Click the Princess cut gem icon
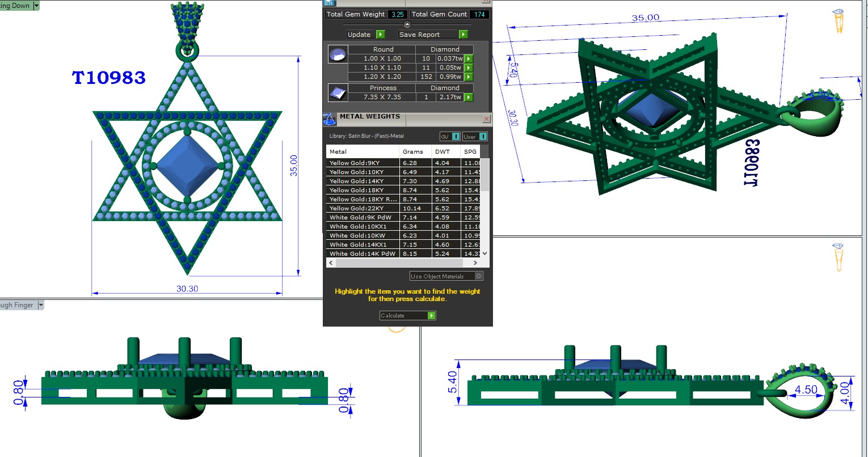868x457 pixels. click(x=337, y=92)
